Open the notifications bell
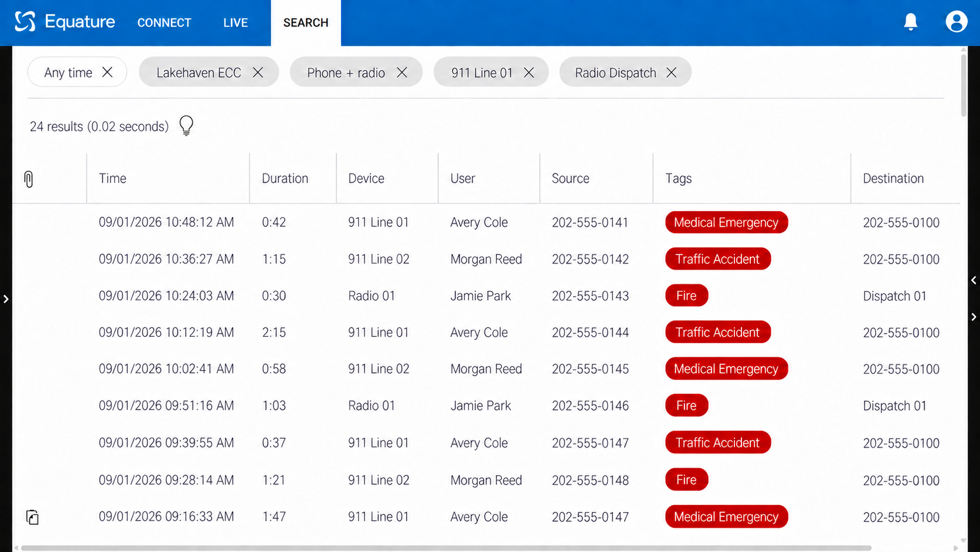Viewport: 980px width, 552px height. pyautogui.click(x=910, y=22)
